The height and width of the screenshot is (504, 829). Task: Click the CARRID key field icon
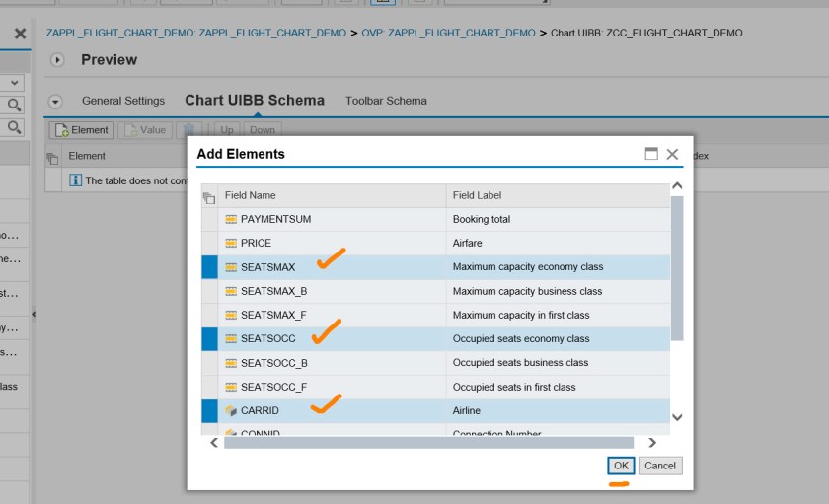(231, 410)
